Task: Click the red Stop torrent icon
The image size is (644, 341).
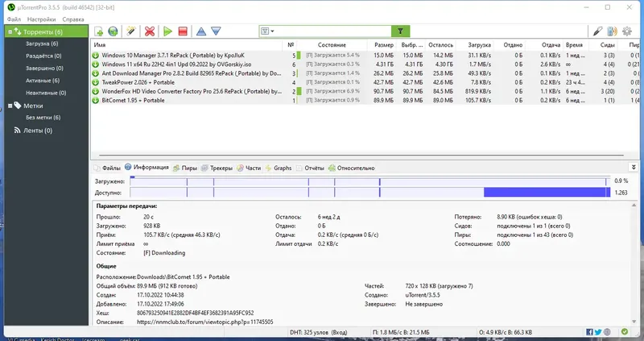Action: (x=183, y=31)
